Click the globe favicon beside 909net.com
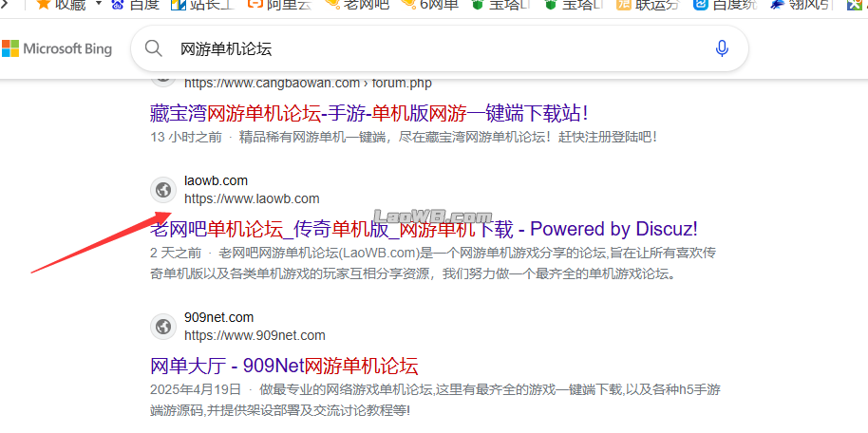This screenshot has width=868, height=433. [162, 327]
